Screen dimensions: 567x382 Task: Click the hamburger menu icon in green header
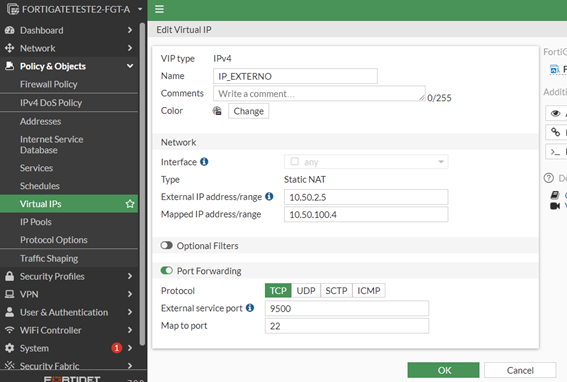pos(159,9)
